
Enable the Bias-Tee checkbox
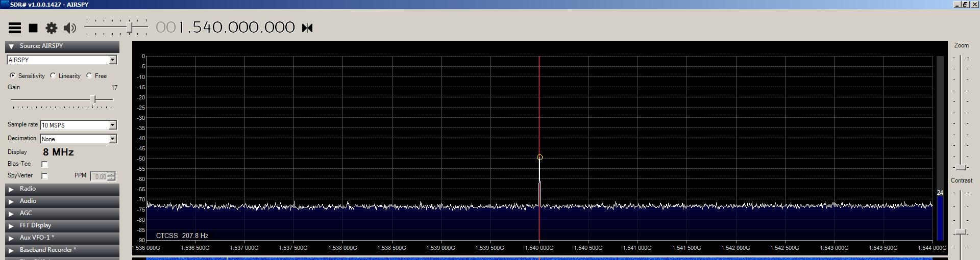point(44,164)
